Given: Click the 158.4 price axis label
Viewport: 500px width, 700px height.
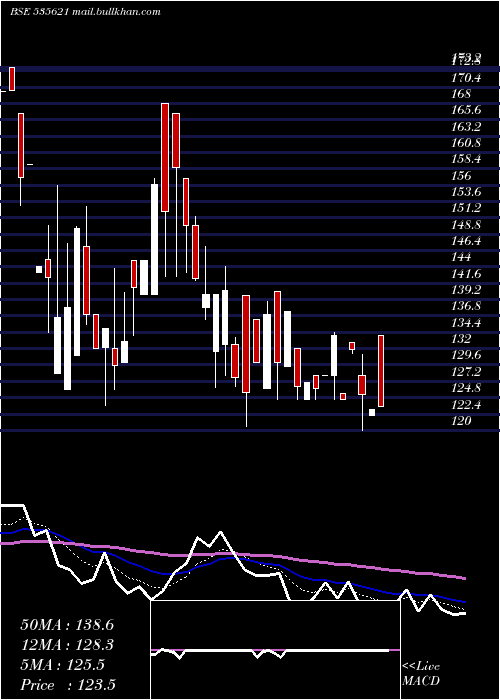Looking at the screenshot, I should tap(466, 160).
